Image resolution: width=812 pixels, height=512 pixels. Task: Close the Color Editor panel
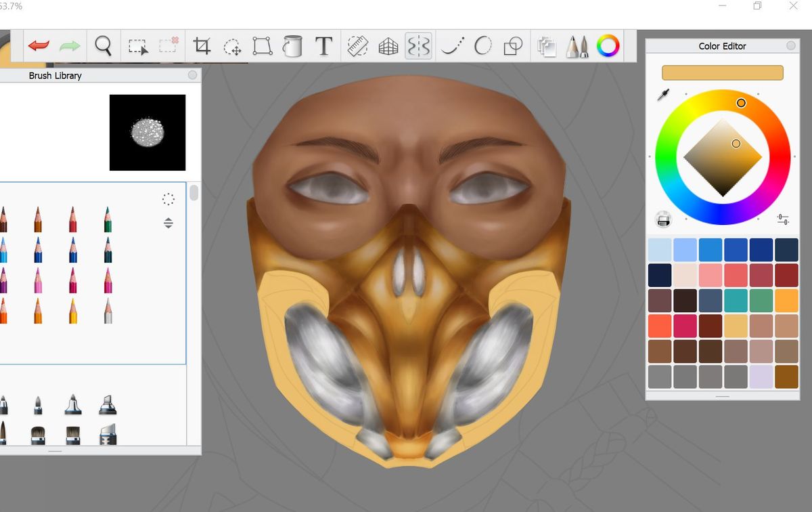791,46
